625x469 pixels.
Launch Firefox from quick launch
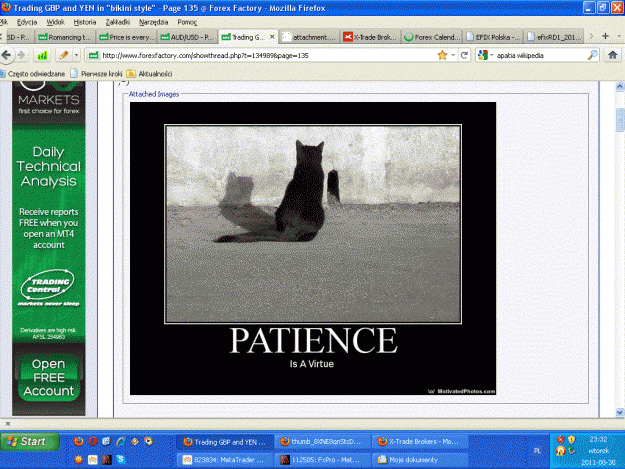click(x=79, y=441)
